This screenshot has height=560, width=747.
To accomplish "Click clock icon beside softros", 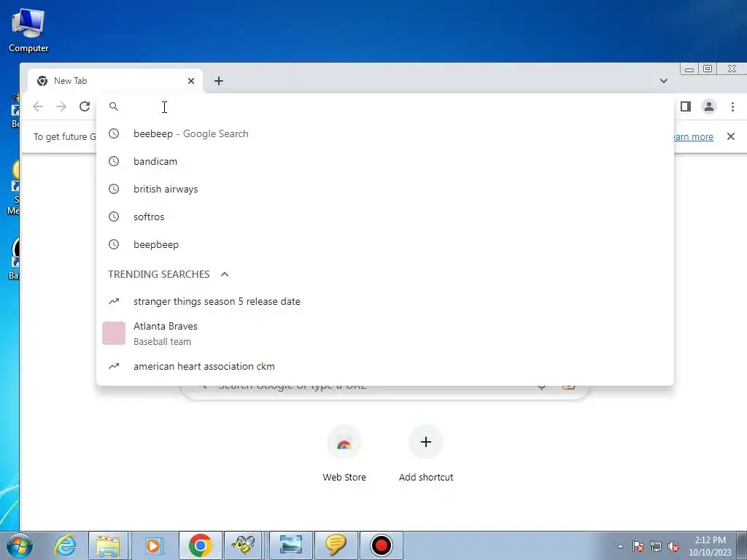I will (114, 217).
